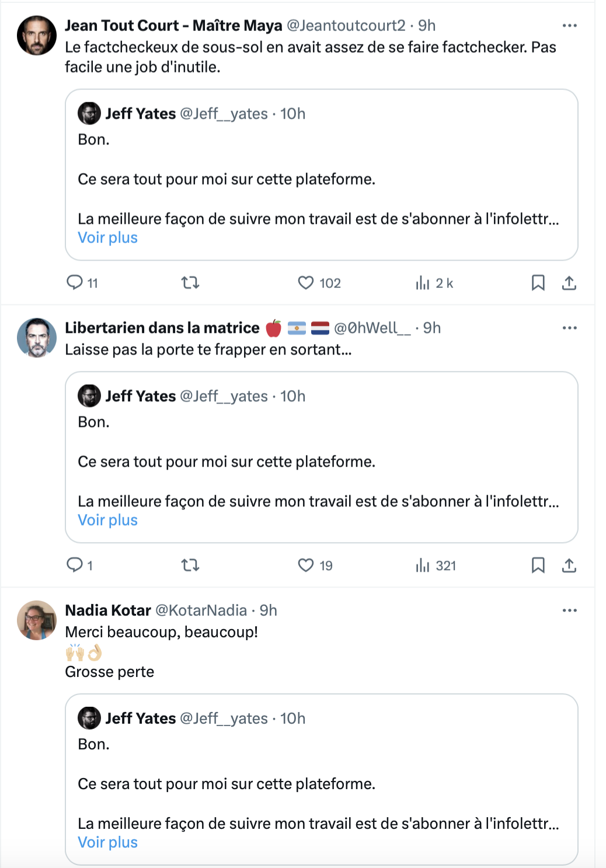The image size is (606, 868).
Task: Bookmark Jean Tout Court's post
Action: pyautogui.click(x=538, y=283)
